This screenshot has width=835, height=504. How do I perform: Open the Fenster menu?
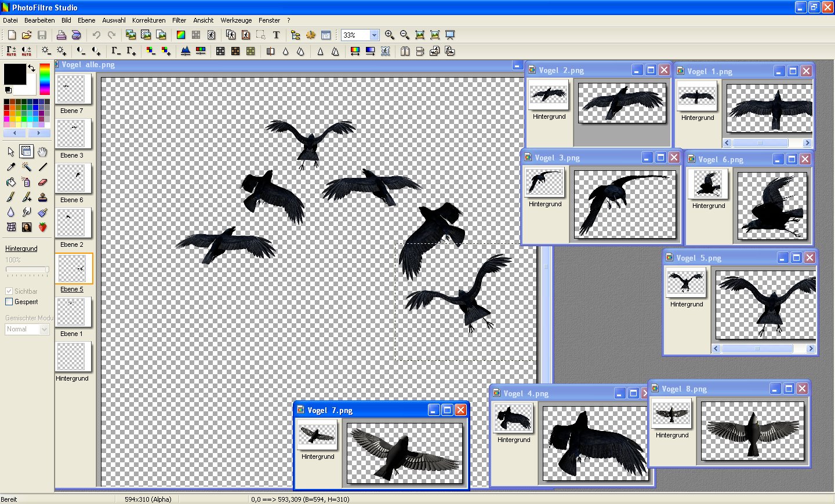point(269,20)
